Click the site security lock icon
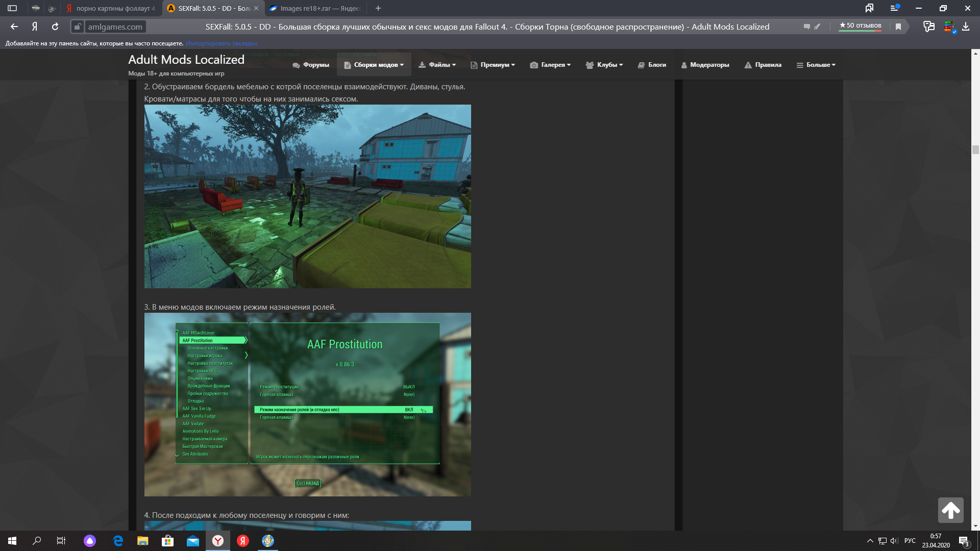980x551 pixels. (77, 27)
